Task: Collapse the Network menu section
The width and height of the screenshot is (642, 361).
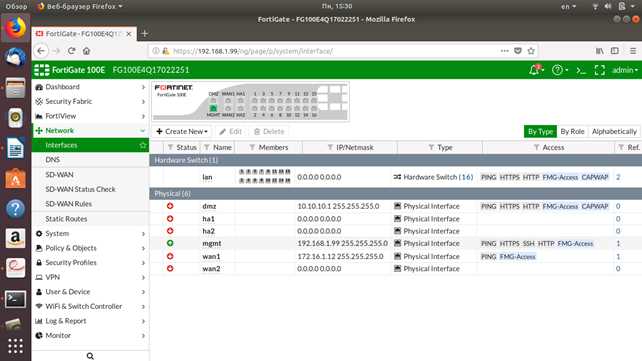Action: tap(90, 131)
